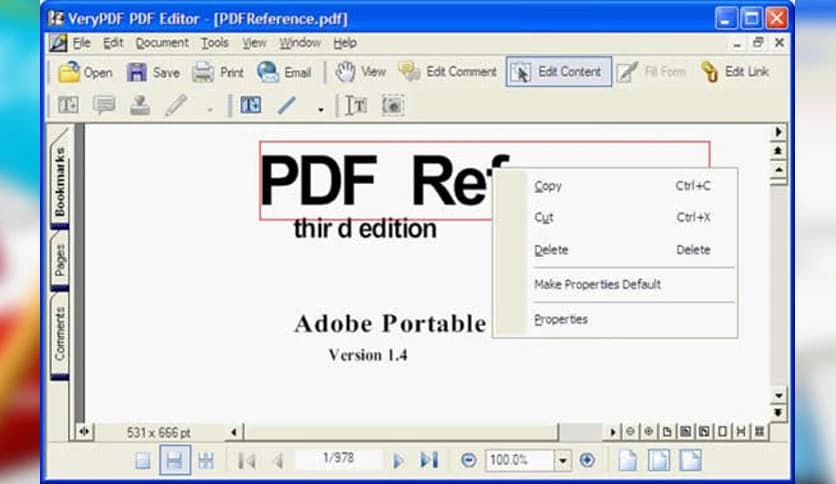Select the snapshot image tool
Viewport: 836px width, 484px height.
(x=393, y=106)
